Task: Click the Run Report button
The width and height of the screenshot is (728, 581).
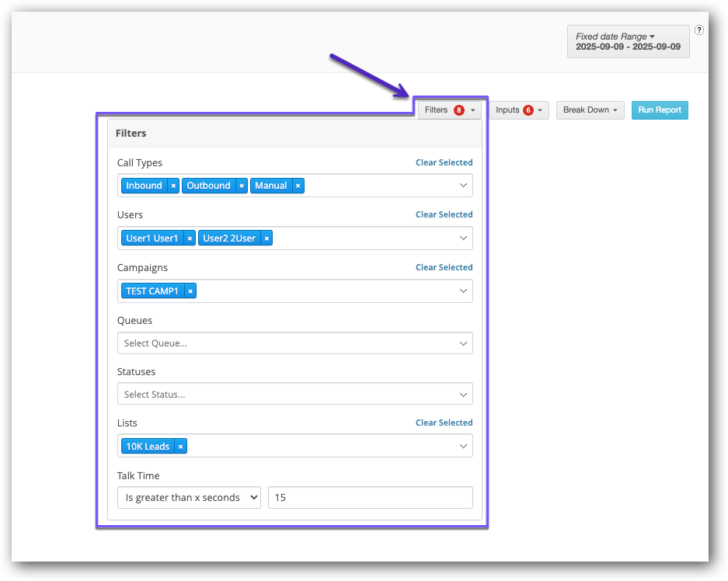Action: tap(659, 110)
